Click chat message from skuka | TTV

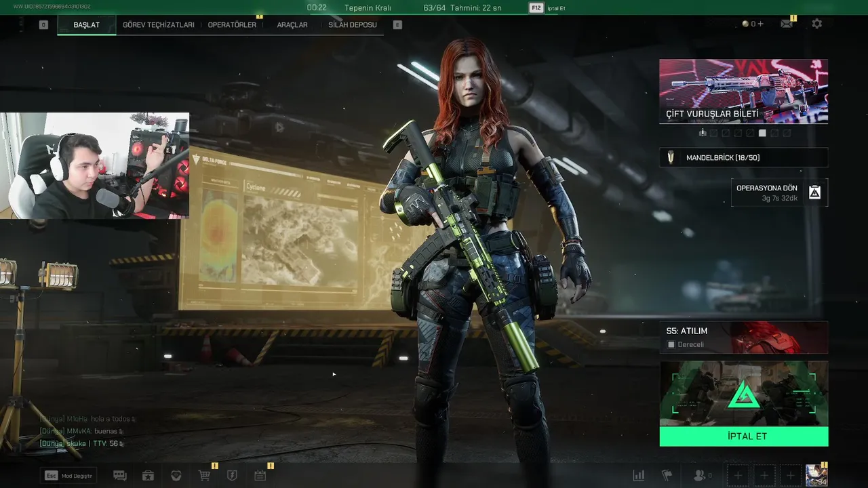coord(81,443)
